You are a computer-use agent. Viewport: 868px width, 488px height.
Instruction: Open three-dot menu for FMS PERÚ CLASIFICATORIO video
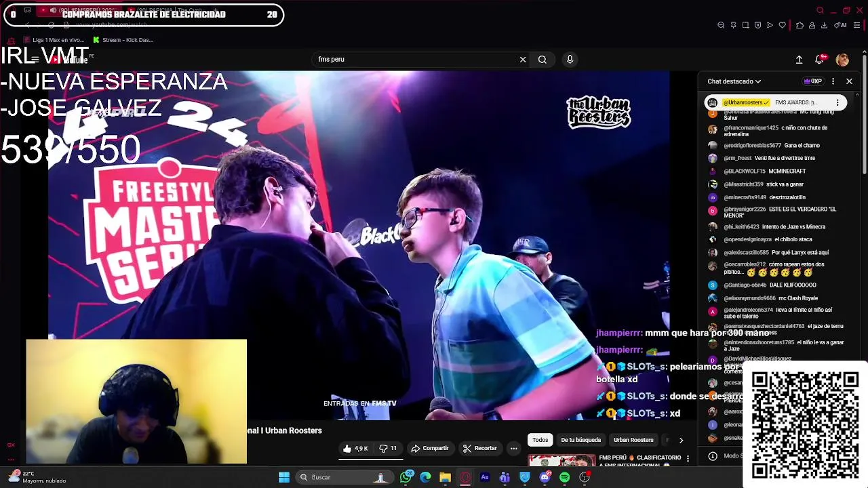688,459
